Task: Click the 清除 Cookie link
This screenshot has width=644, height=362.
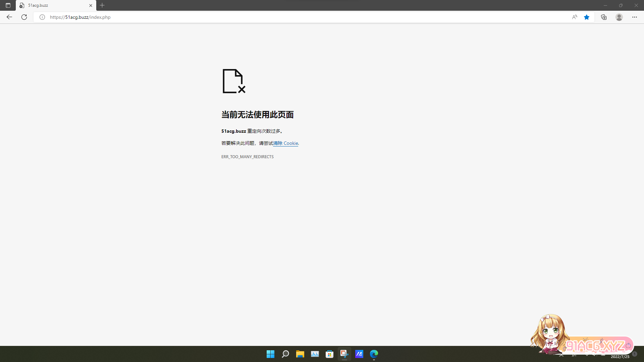Action: [x=285, y=143]
